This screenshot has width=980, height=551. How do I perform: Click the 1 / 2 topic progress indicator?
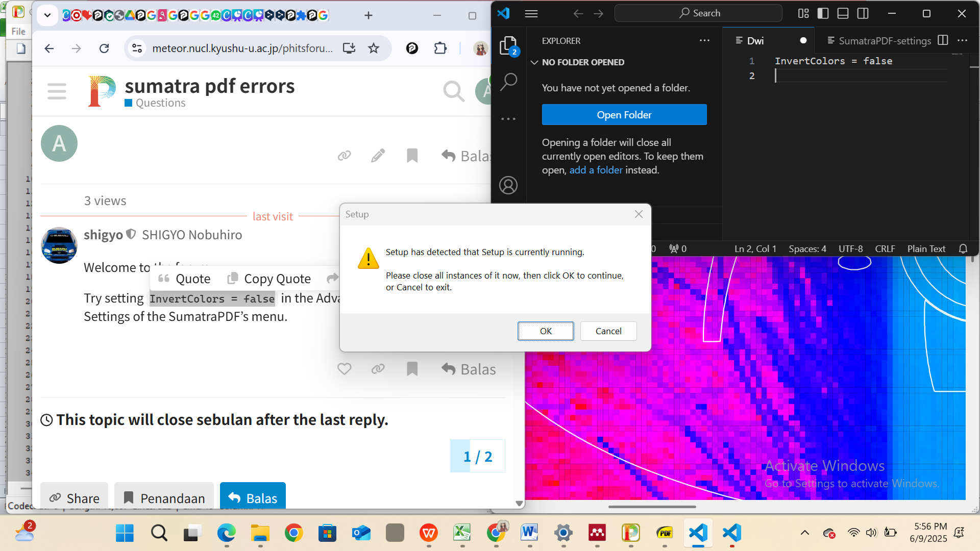click(477, 456)
